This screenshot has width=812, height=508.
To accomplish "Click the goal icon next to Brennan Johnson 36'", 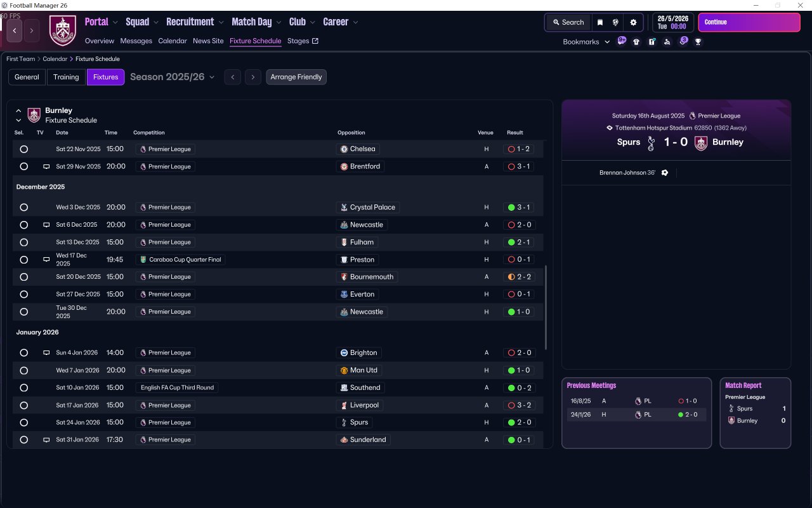I will pyautogui.click(x=665, y=173).
